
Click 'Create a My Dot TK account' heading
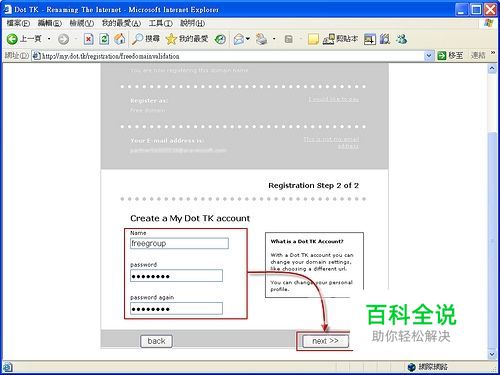click(x=190, y=219)
